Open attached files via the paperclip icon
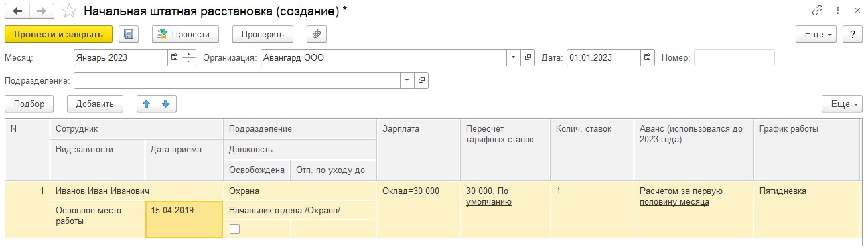Image resolution: width=868 pixels, height=246 pixels. click(317, 34)
